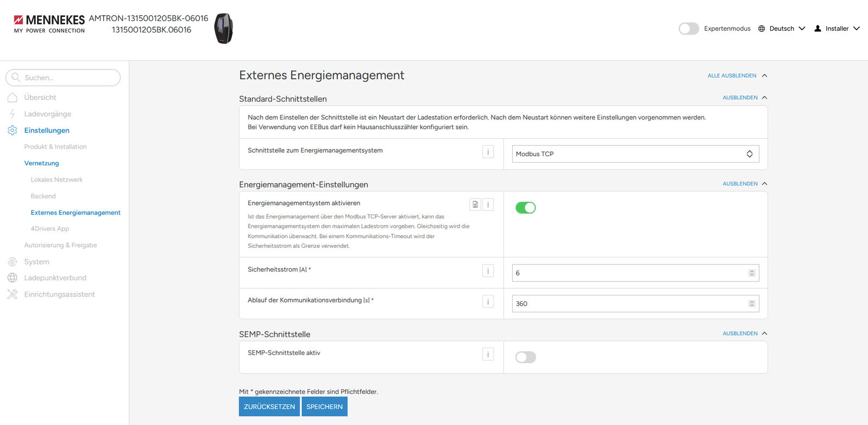The image size is (868, 425).
Task: Open the Modbus TCP interface dropdown
Action: coord(635,154)
